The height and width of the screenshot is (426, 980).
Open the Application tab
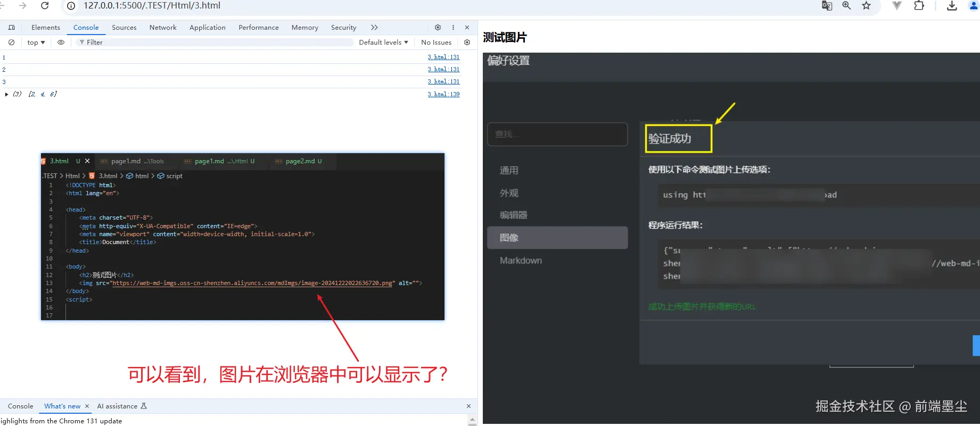click(x=208, y=28)
